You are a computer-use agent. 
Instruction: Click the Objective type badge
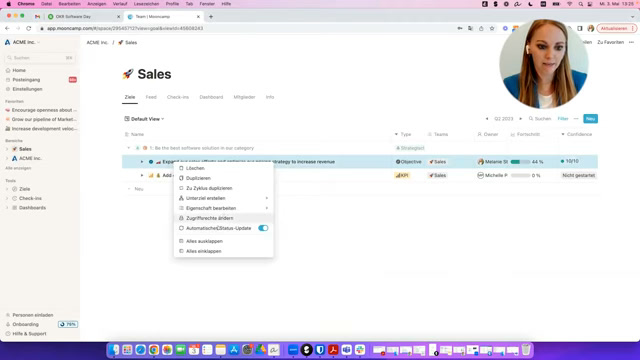tap(408, 162)
